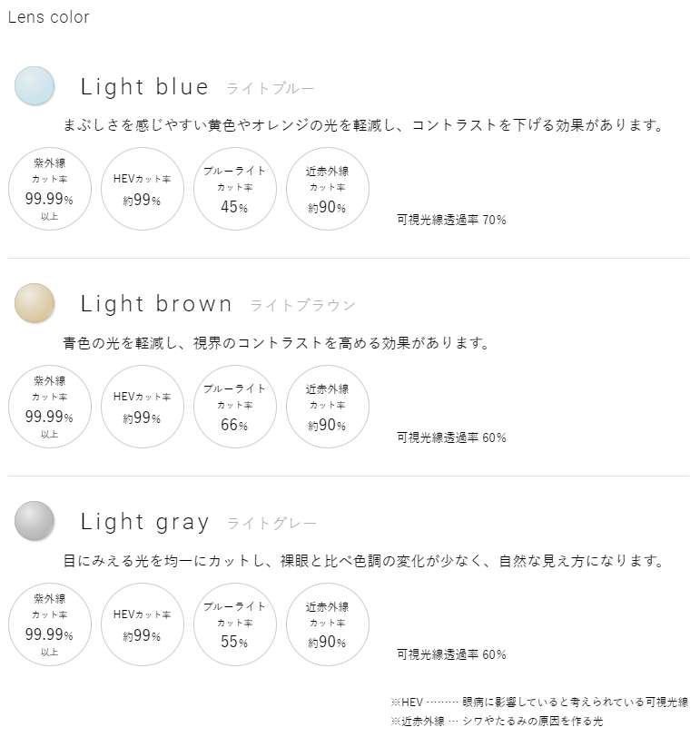Click Light brown near-infrared 90% badge
This screenshot has height=737, width=700.
[327, 407]
